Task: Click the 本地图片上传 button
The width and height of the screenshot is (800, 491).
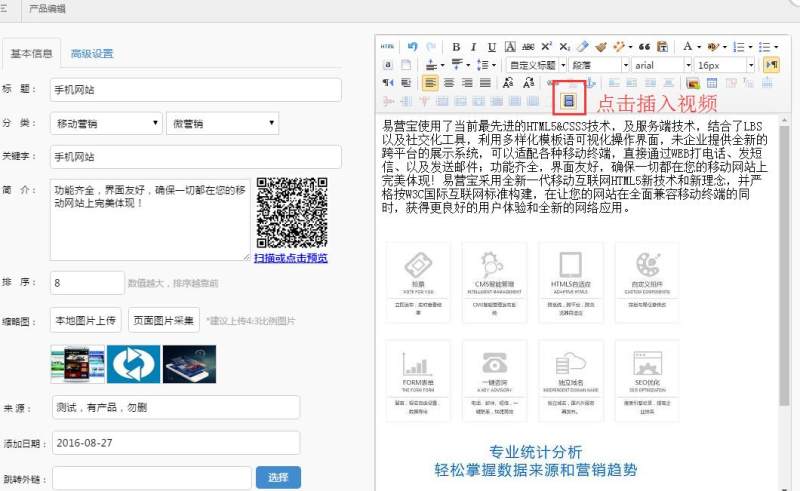Action: coord(86,321)
